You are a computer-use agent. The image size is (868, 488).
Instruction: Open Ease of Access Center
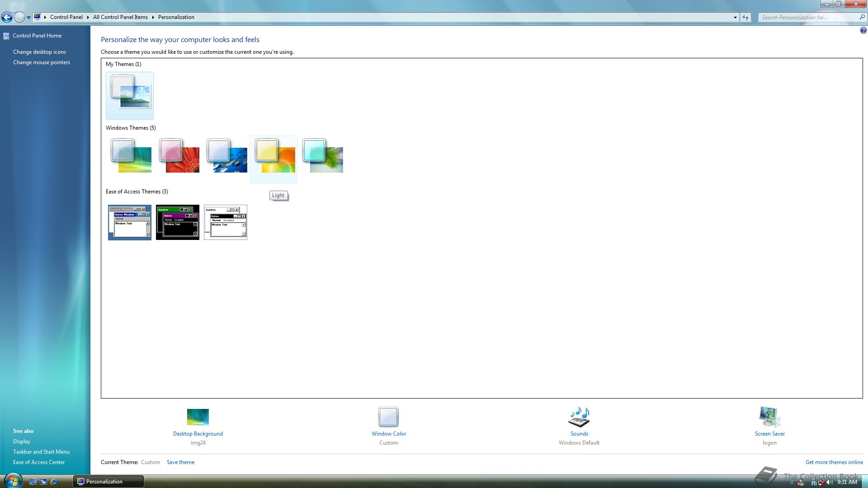tap(39, 462)
